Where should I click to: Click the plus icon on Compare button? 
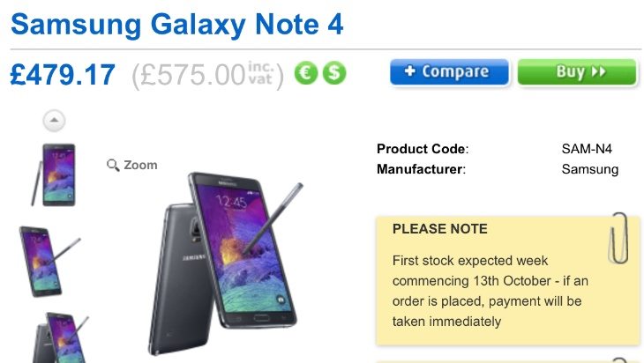point(410,71)
